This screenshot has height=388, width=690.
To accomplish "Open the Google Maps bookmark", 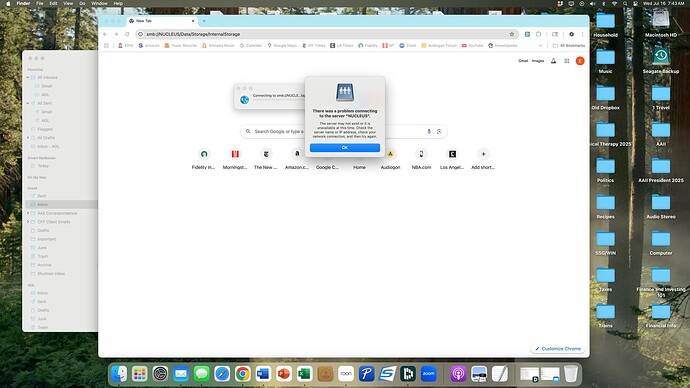I will [x=282, y=45].
